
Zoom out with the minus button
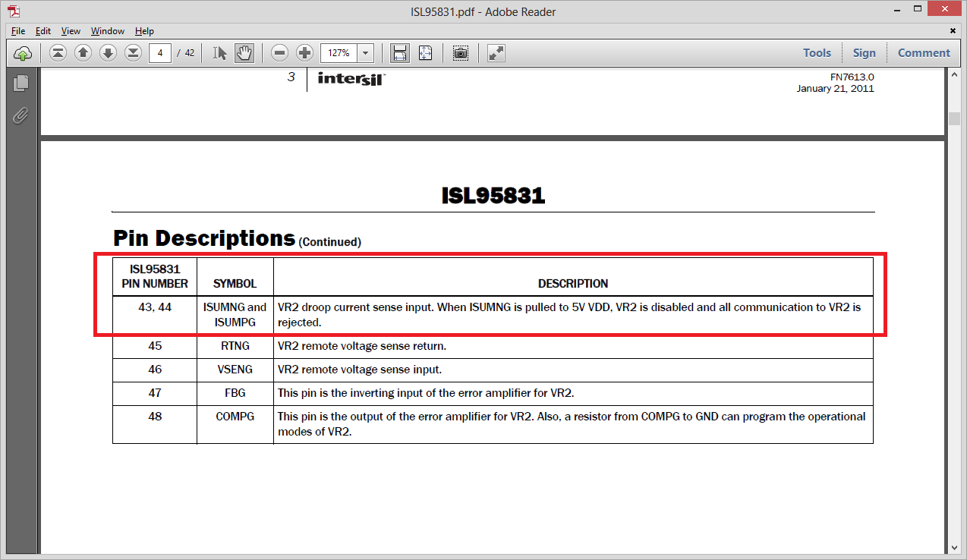tap(280, 53)
